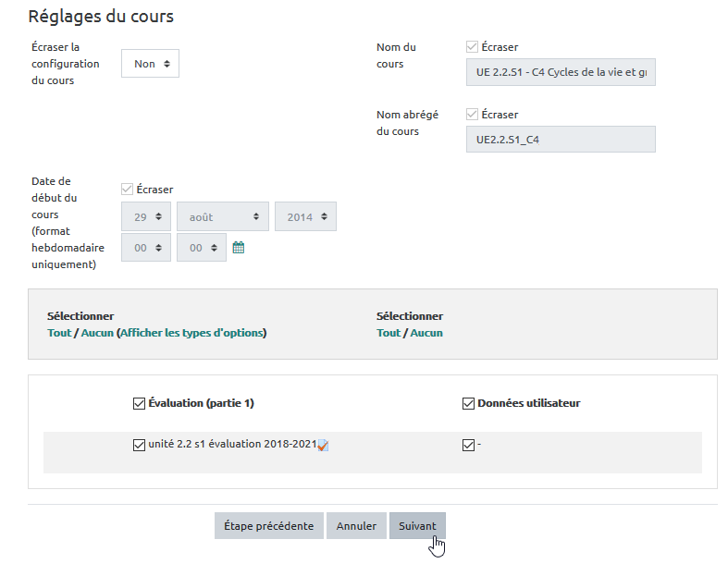Select Aucun in the right Sélectionner group
Image resolution: width=728 pixels, height=564 pixels.
[426, 333]
